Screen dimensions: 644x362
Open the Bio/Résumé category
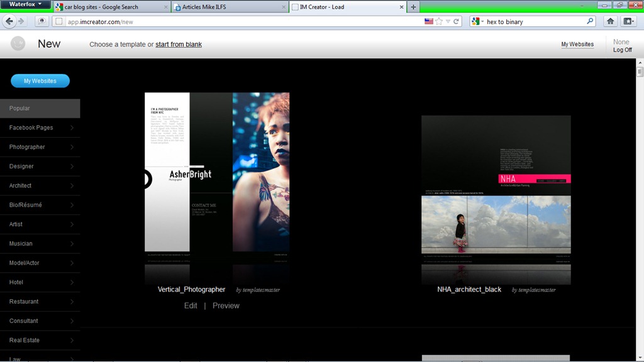pyautogui.click(x=40, y=205)
